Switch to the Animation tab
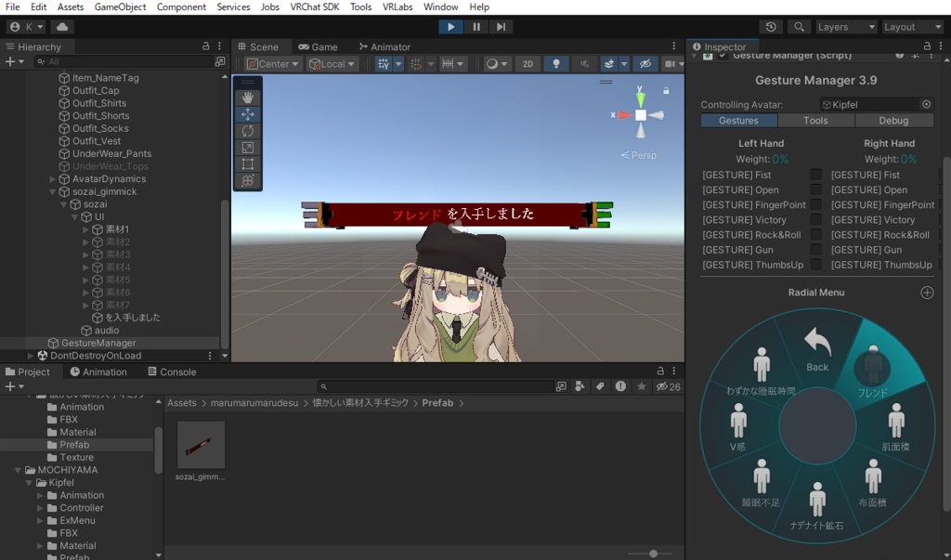This screenshot has width=951, height=560. [98, 371]
